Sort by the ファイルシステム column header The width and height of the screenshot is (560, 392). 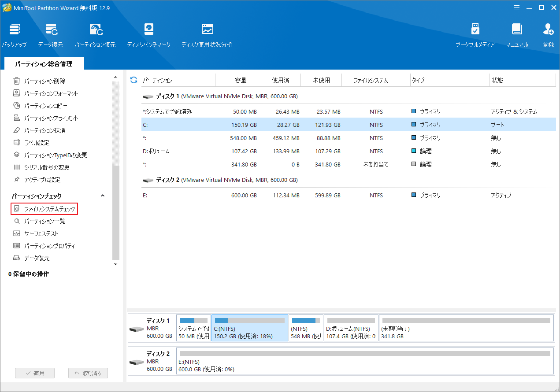(x=376, y=80)
